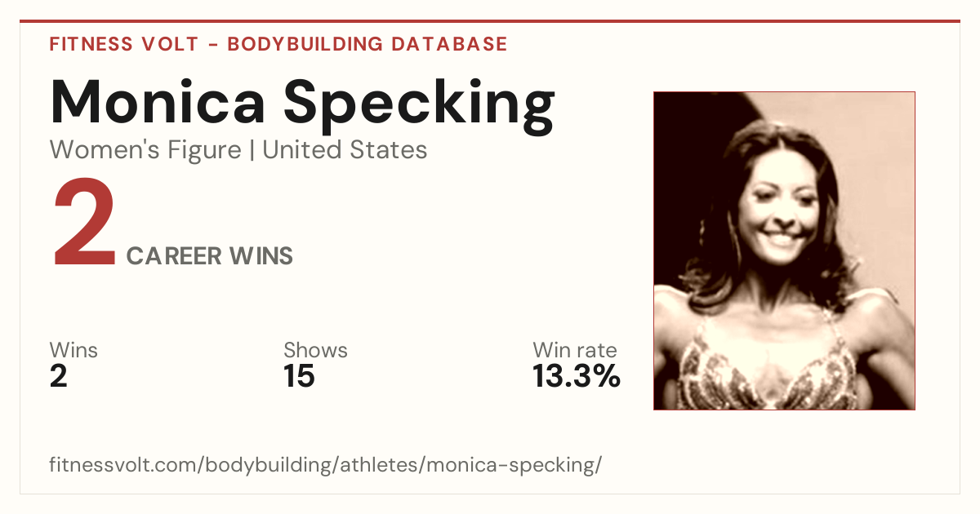Screen dimensions: 980x514
Task: Open the fitnessvolt.com athlete URL at the bottom
Action: pyautogui.click(x=326, y=466)
